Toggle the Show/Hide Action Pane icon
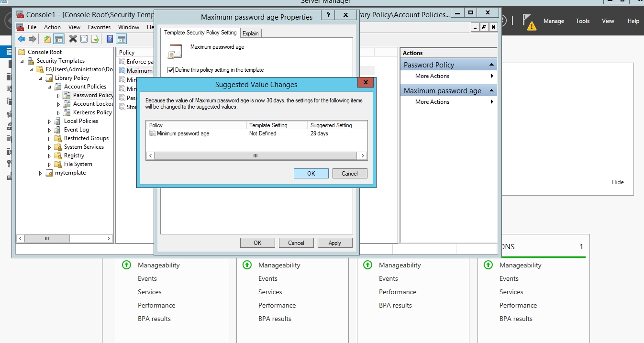644x343 pixels. point(122,39)
